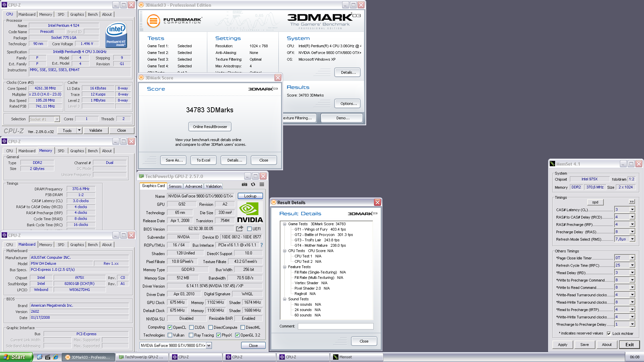Click the GPU-Z refresh icon
This screenshot has height=362, width=644.
click(253, 184)
